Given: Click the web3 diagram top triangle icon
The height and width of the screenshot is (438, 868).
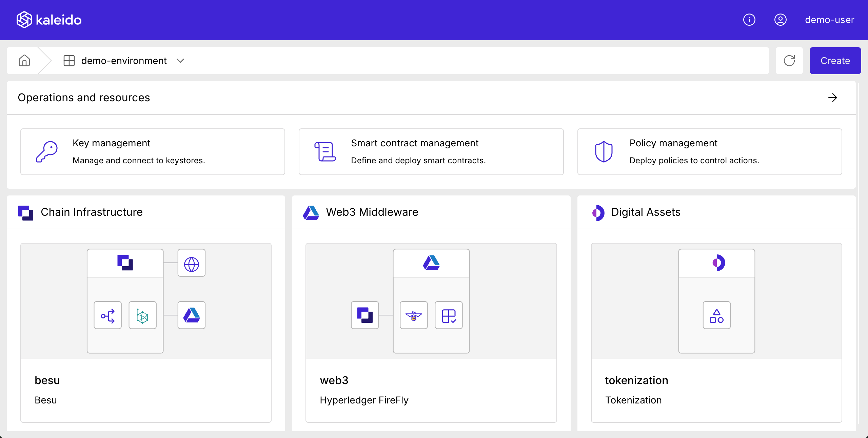Looking at the screenshot, I should click(431, 263).
